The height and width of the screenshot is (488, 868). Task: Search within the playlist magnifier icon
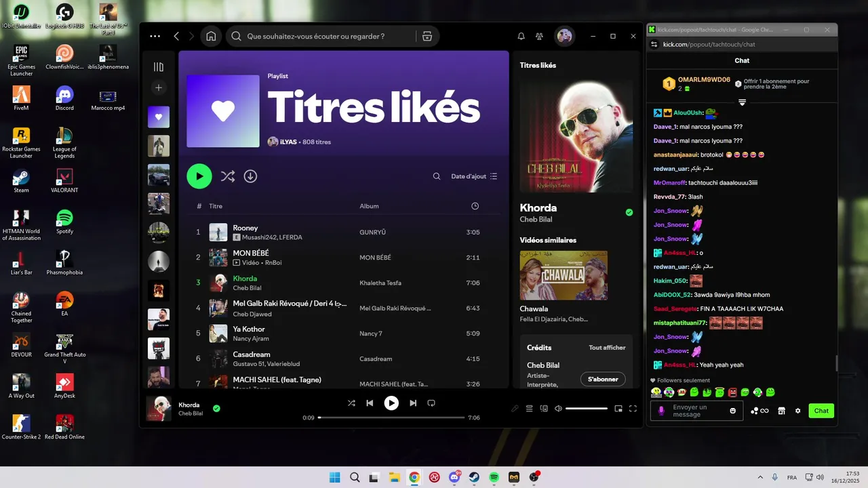tap(437, 176)
